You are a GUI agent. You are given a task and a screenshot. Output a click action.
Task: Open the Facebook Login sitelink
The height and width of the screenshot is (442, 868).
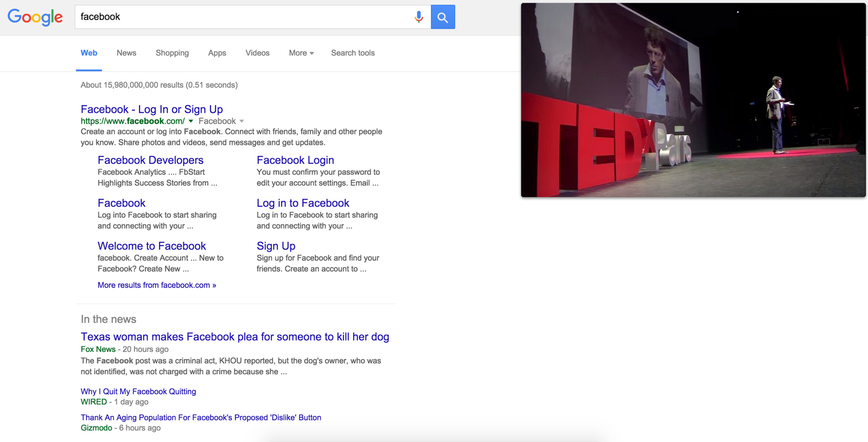click(295, 160)
